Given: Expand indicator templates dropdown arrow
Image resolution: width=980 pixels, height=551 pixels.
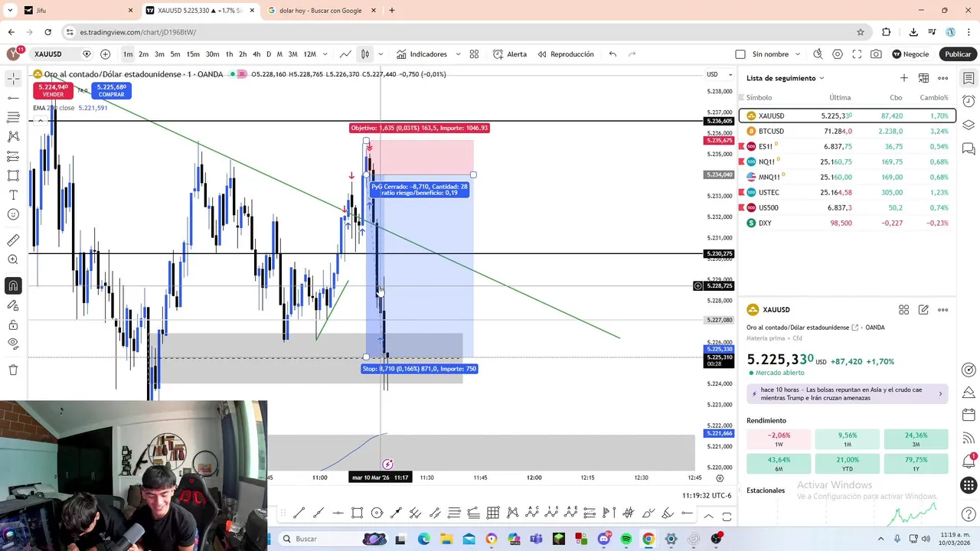Looking at the screenshot, I should coord(458,54).
